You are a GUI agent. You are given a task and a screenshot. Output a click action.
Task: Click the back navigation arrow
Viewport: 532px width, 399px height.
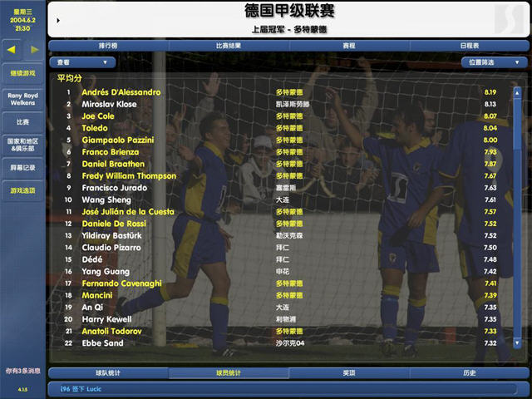(12, 50)
